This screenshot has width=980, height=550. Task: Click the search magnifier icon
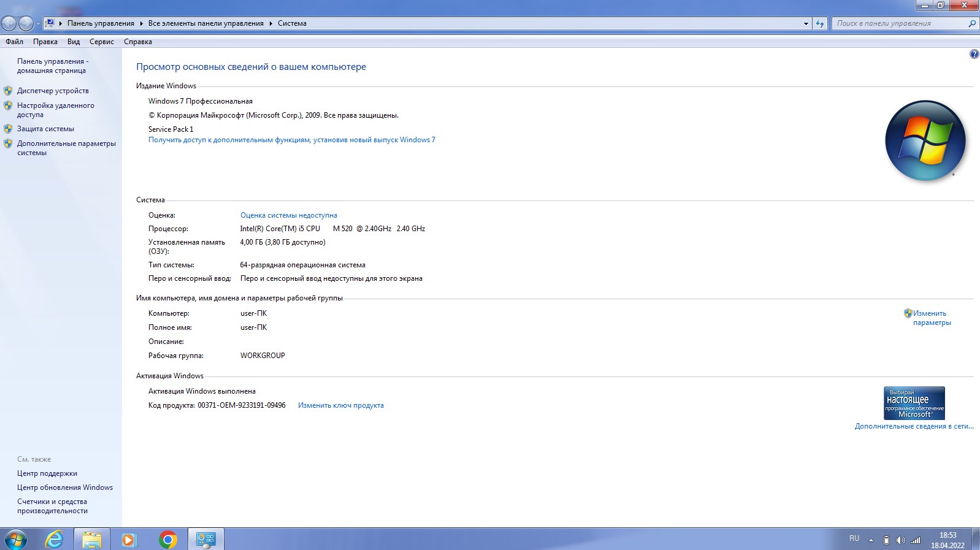tap(972, 23)
